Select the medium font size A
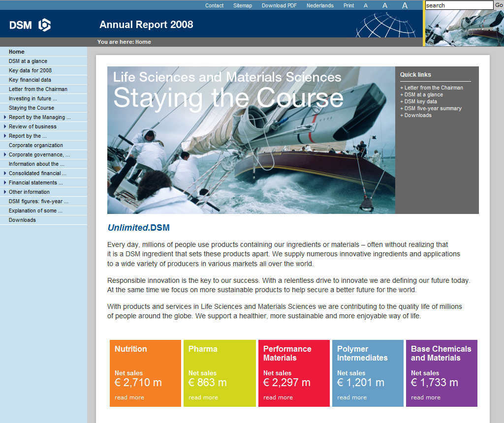This screenshot has width=504, height=423. tap(385, 5)
